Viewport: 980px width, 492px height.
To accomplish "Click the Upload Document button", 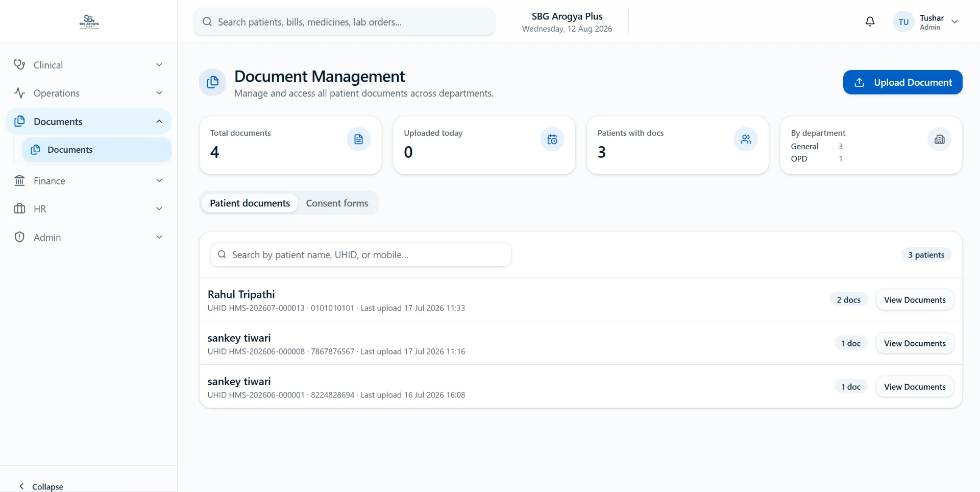I will point(902,82).
